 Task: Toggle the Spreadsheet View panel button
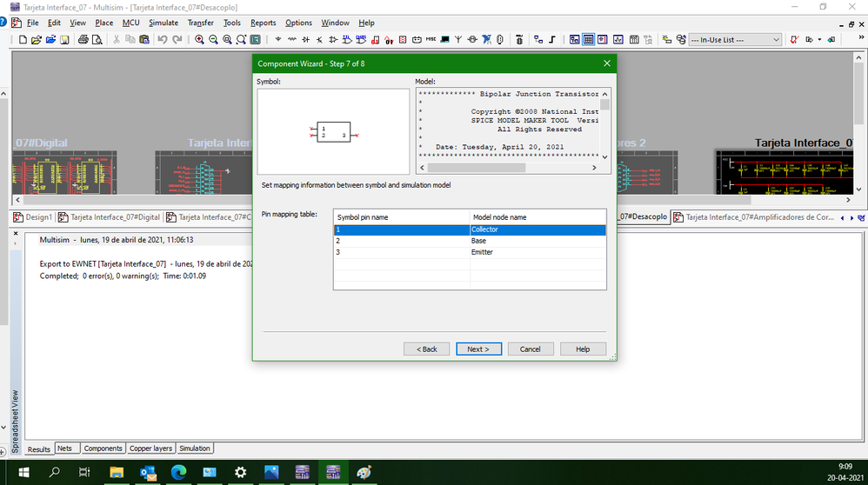tap(589, 40)
